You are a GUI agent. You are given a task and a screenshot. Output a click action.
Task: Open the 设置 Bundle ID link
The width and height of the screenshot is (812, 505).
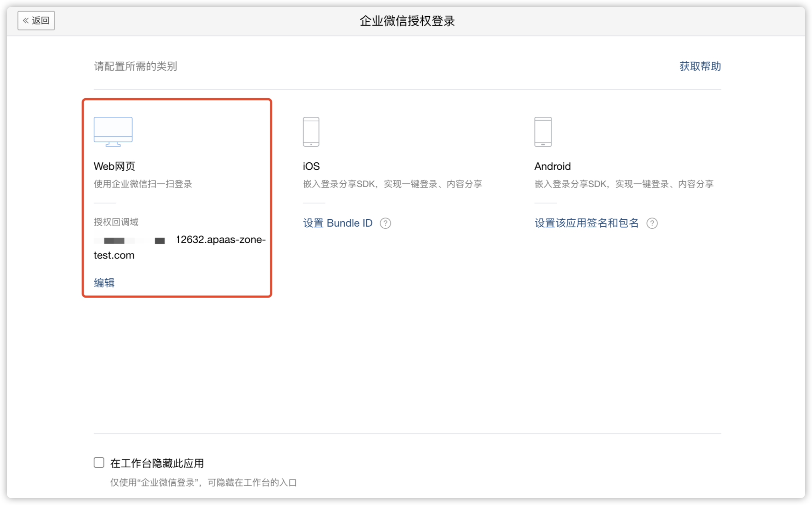(x=338, y=223)
